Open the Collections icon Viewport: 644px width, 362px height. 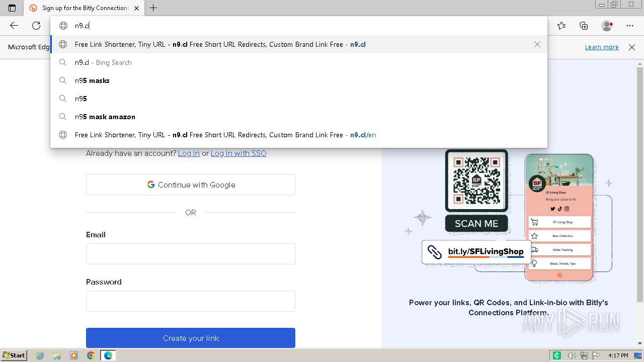tap(584, 26)
